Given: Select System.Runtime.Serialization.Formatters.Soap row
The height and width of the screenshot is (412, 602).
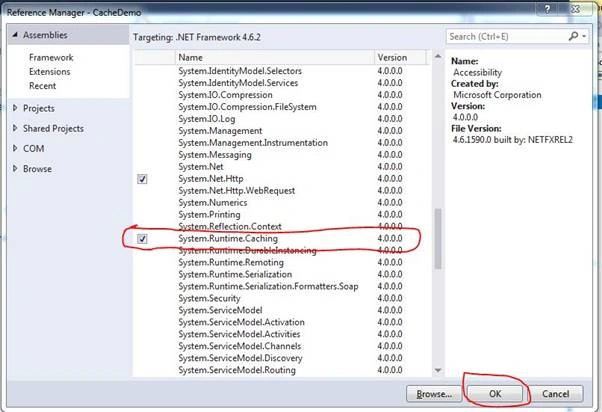Looking at the screenshot, I should pos(281,286).
